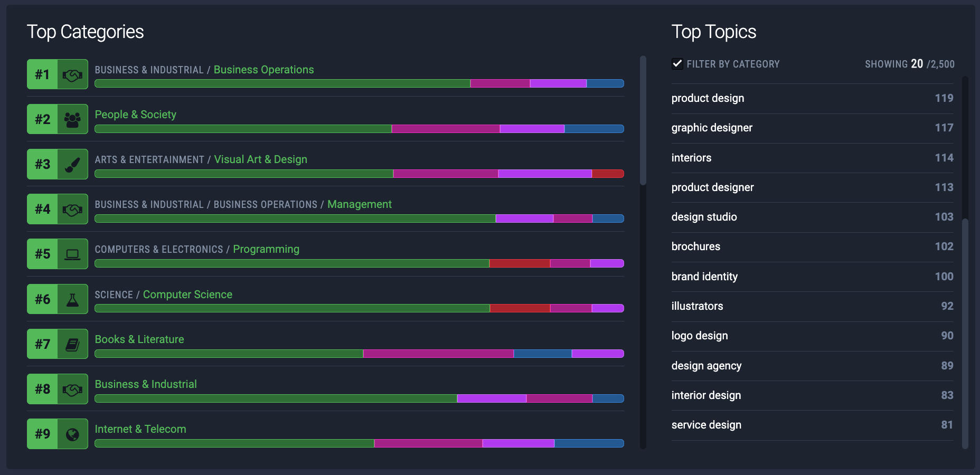
Task: Uncheck the Filter By Category checkbox
Action: 677,64
